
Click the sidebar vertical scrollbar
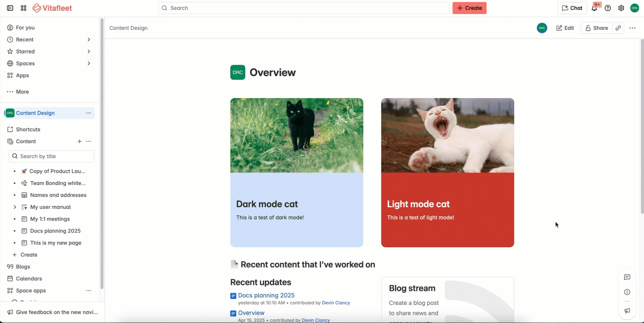coord(102,154)
